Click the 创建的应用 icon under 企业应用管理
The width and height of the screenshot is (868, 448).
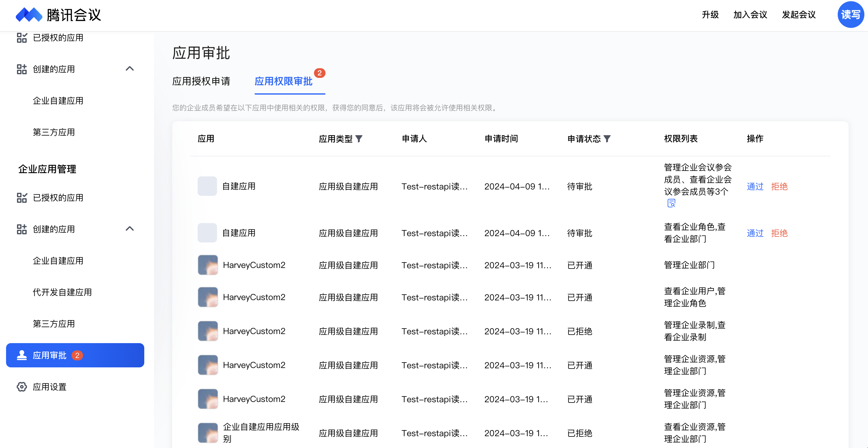[22, 229]
